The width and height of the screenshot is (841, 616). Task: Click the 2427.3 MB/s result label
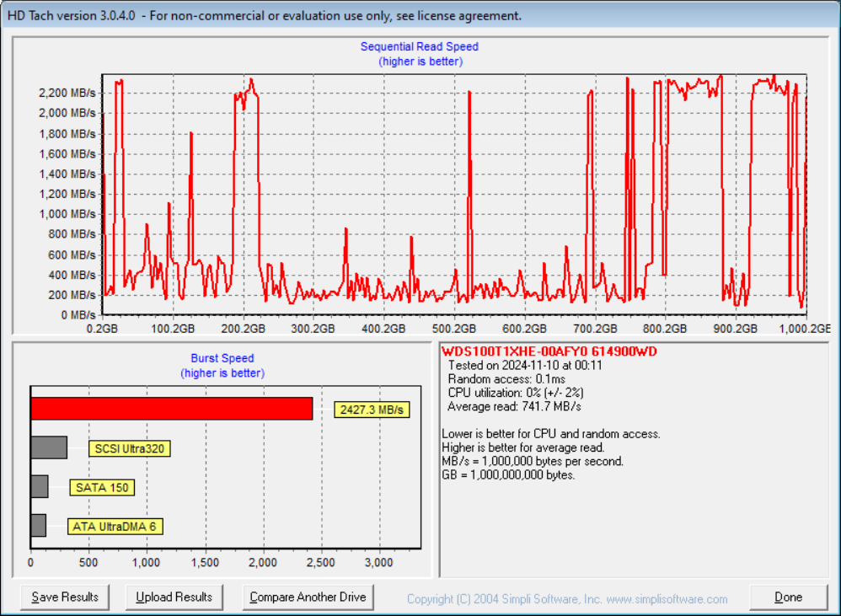[372, 409]
